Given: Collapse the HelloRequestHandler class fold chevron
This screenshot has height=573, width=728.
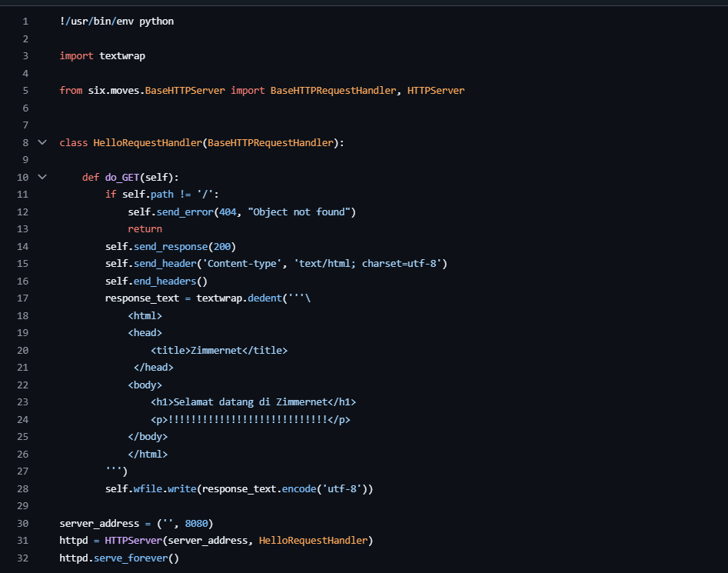Looking at the screenshot, I should [x=42, y=142].
